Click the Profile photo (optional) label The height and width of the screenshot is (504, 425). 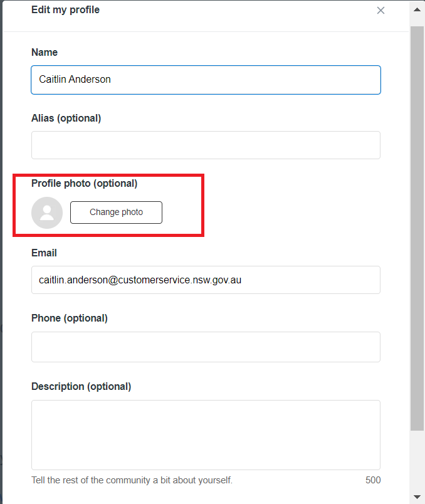[84, 183]
